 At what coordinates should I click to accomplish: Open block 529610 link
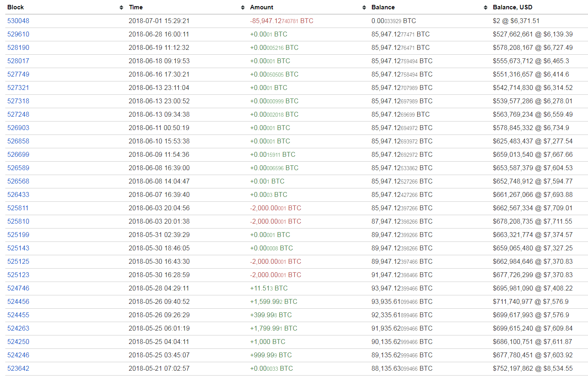[x=18, y=34]
